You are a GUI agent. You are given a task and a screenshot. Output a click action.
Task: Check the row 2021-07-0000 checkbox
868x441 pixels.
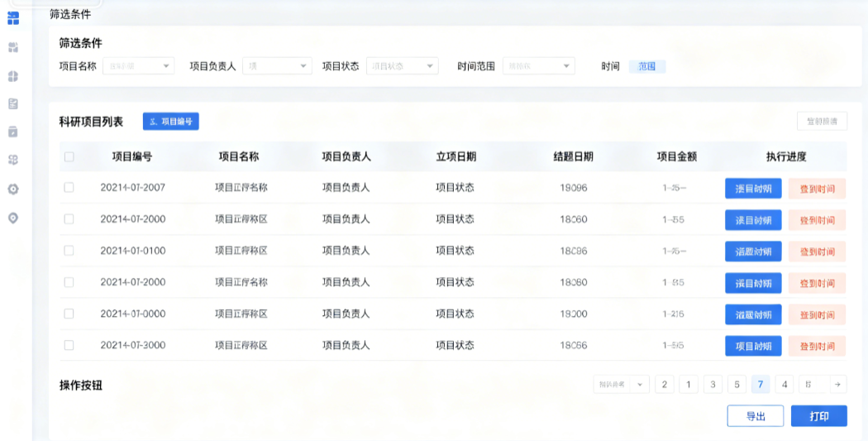69,314
